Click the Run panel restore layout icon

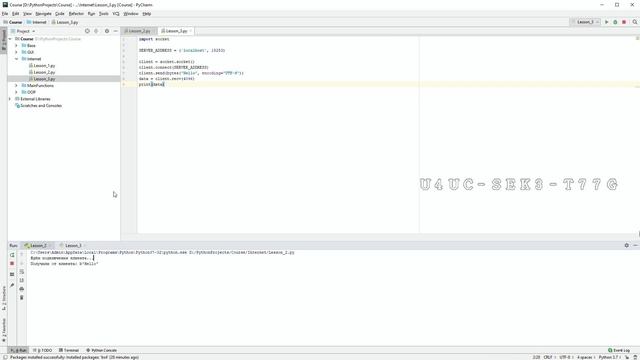click(x=12, y=274)
